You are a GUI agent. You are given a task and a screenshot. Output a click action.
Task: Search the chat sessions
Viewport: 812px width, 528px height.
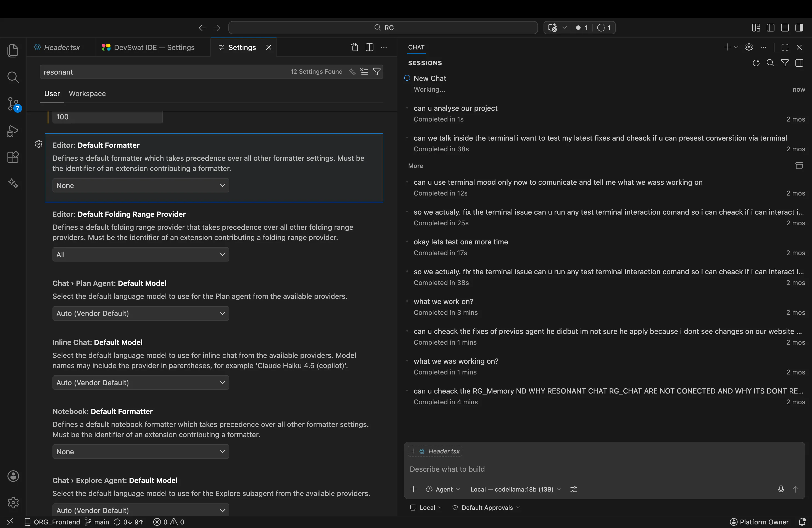770,63
